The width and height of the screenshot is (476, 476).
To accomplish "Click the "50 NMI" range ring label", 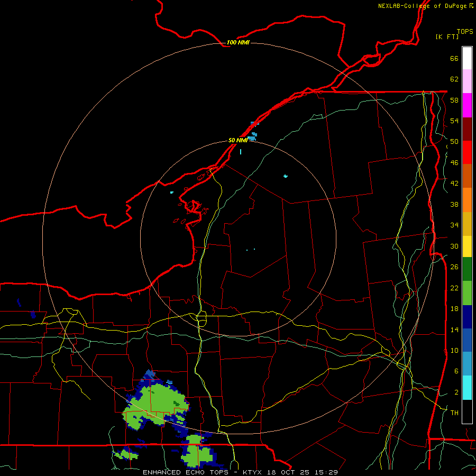I will click(238, 140).
